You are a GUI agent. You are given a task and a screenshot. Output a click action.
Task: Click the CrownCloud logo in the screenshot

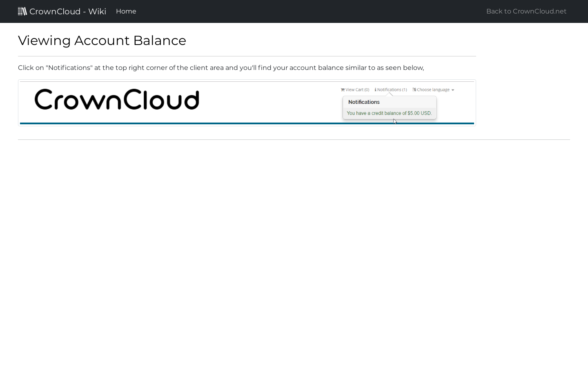coord(117,99)
